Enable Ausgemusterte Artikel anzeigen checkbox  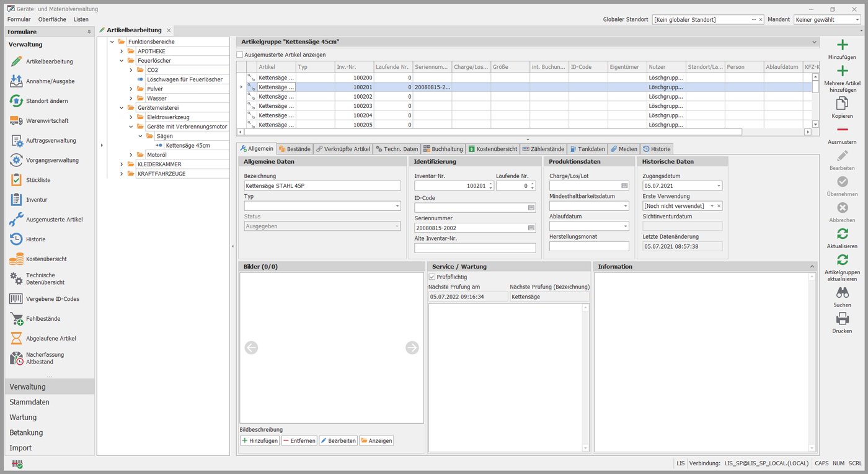[x=241, y=55]
